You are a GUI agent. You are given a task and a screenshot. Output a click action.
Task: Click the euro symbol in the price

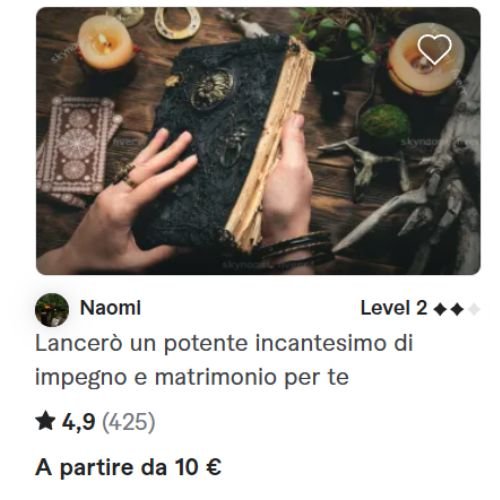pos(214,467)
